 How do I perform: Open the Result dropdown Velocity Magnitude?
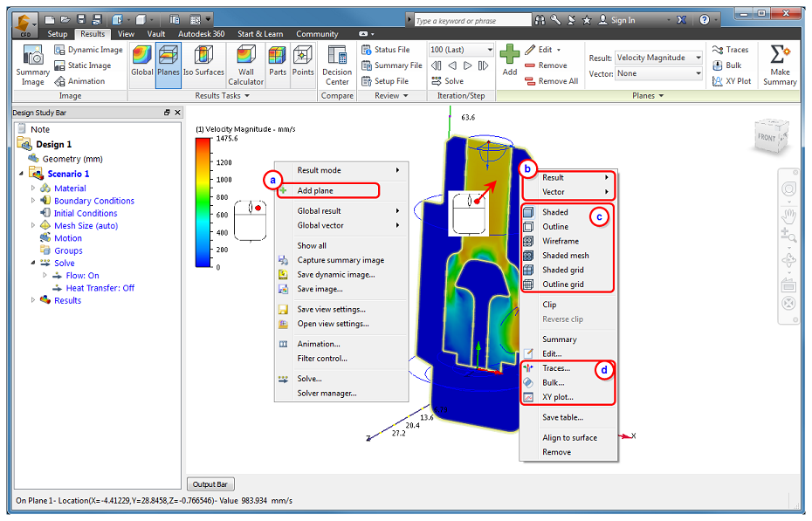(658, 58)
